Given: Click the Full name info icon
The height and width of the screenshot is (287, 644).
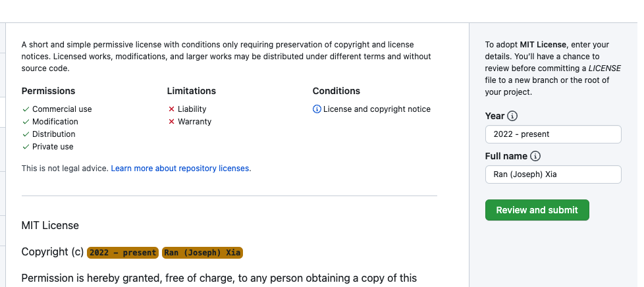Looking at the screenshot, I should (535, 156).
